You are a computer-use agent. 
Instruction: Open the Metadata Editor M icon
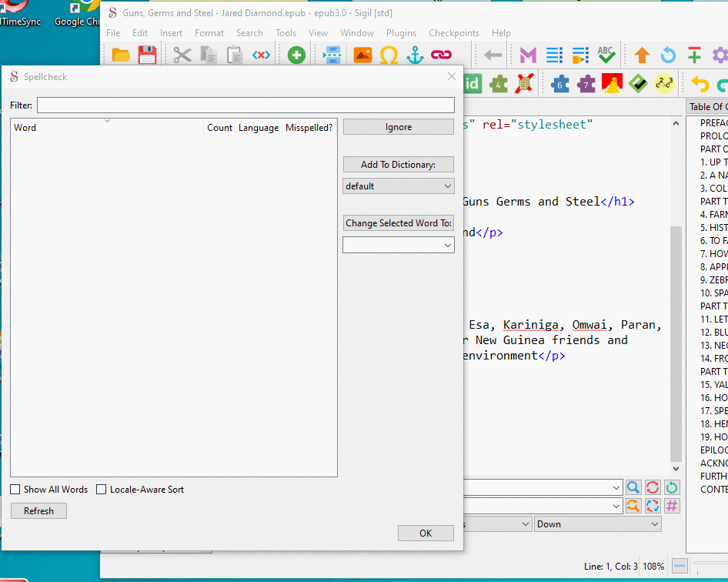[x=528, y=55]
